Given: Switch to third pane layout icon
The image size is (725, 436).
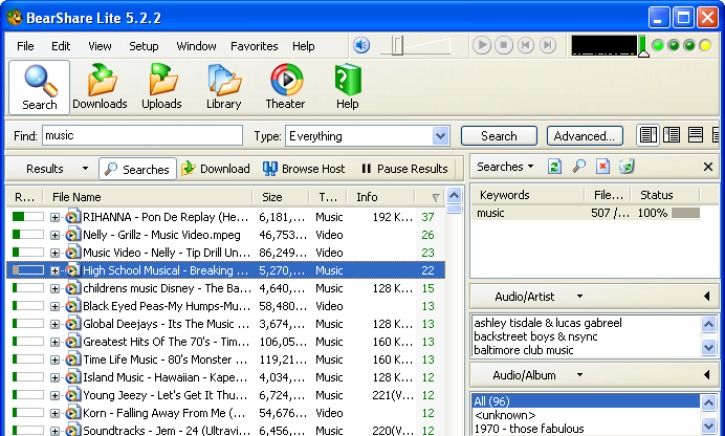Looking at the screenshot, I should point(695,135).
